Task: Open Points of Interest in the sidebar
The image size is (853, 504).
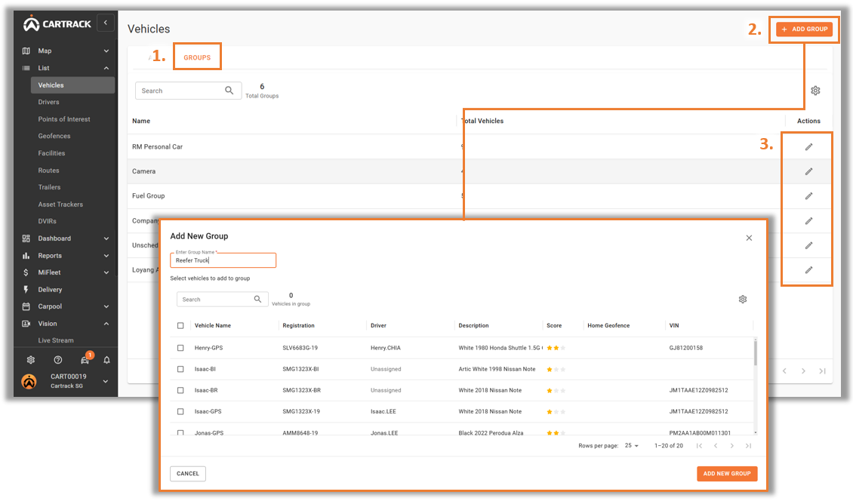Action: point(64,119)
